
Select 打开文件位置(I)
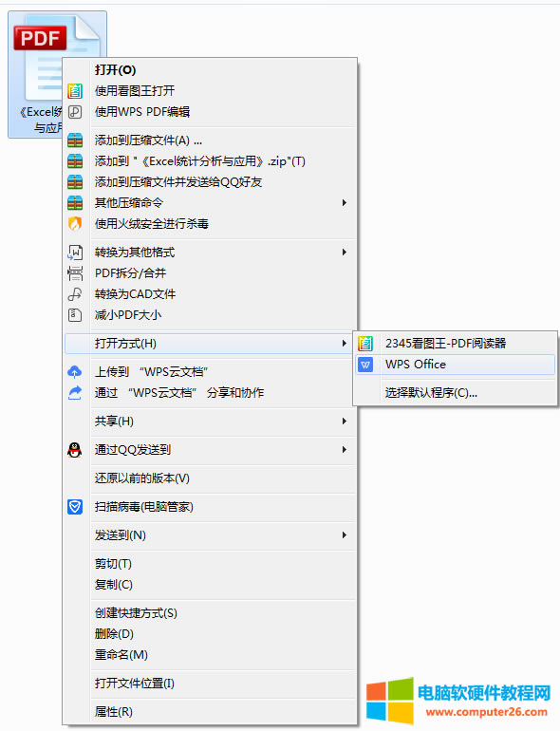210,684
